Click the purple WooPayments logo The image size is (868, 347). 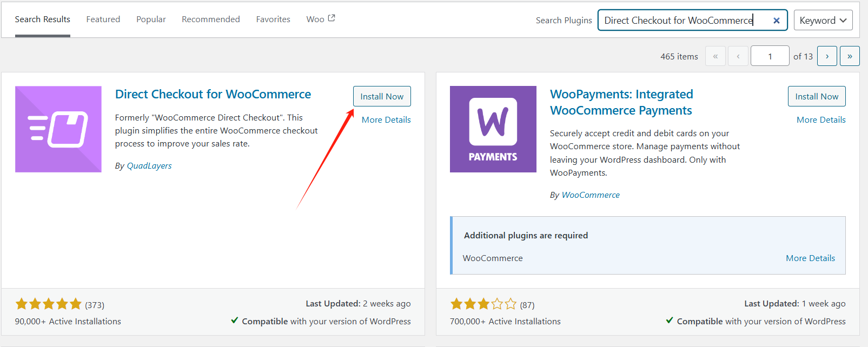click(x=493, y=129)
